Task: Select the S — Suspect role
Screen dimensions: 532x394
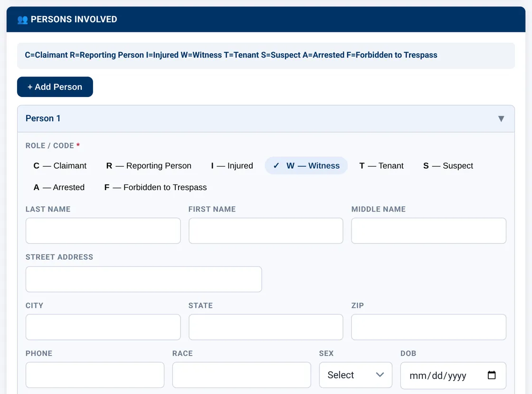Action: coord(448,165)
